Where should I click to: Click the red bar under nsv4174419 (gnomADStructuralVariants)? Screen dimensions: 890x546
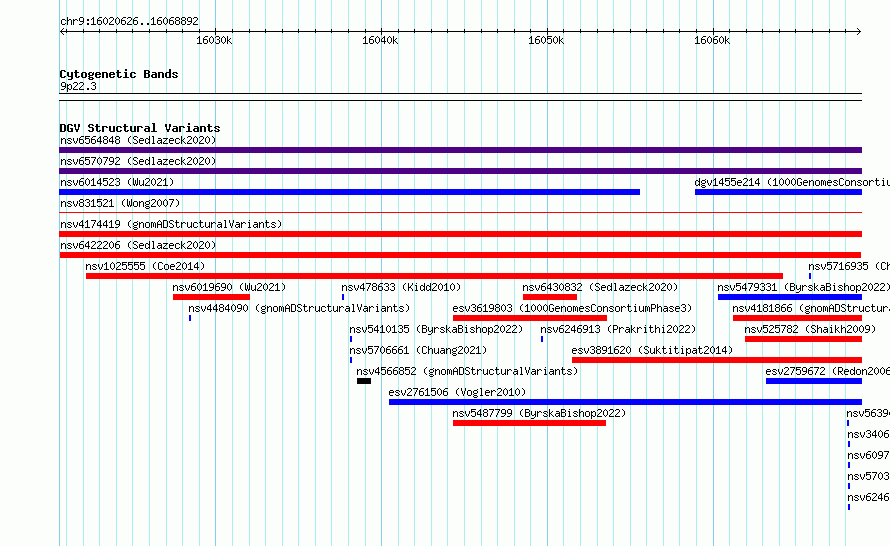click(460, 234)
